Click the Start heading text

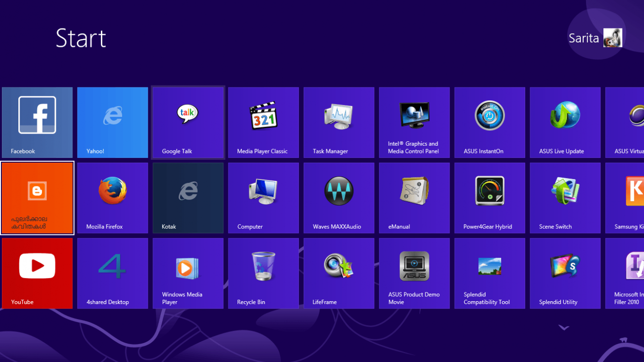click(81, 38)
